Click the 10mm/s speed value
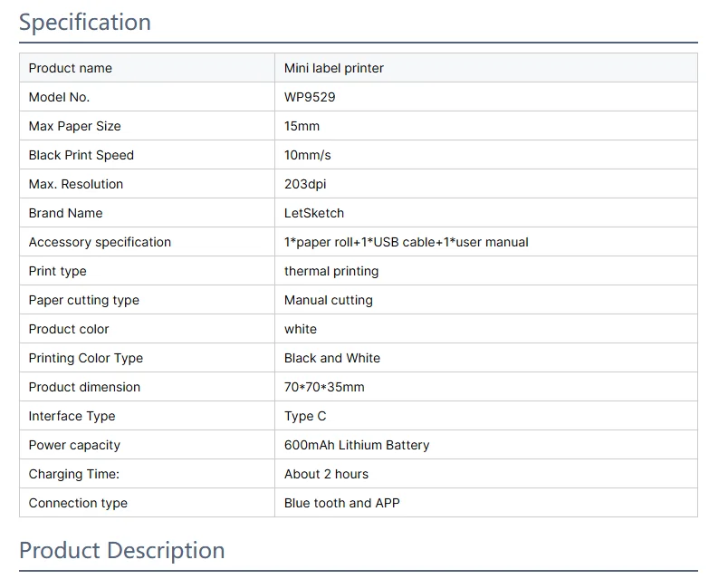Image resolution: width=728 pixels, height=579 pixels. click(x=307, y=155)
